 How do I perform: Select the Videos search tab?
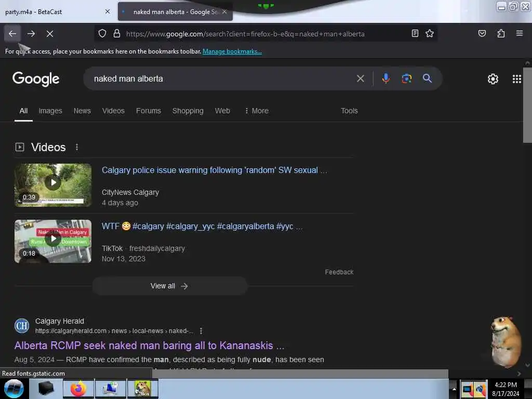point(113,111)
